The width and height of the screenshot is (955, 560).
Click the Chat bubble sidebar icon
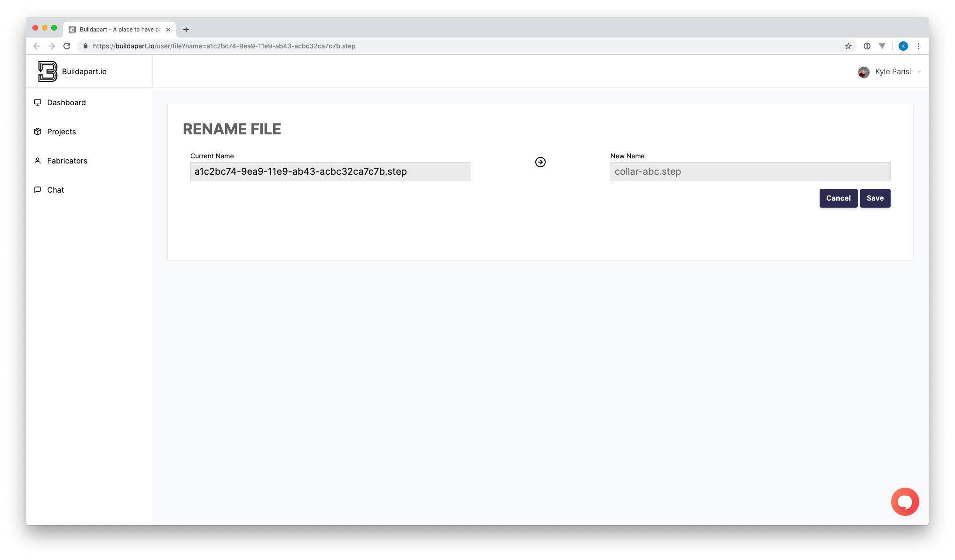(x=38, y=190)
